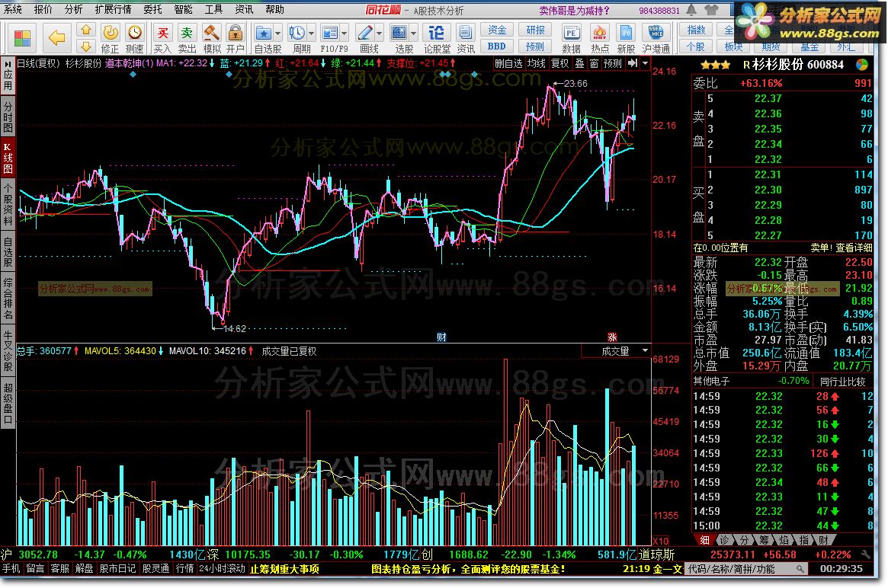Viewport: 888px width, 588px height.
Task: Expand the 画线 dropdown arrow
Action: click(380, 34)
